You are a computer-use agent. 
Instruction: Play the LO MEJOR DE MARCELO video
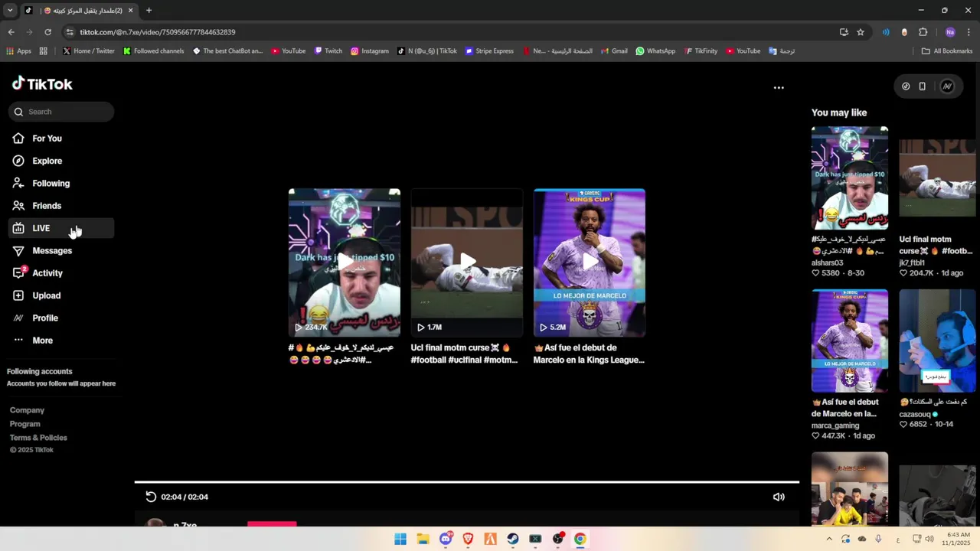(x=590, y=262)
